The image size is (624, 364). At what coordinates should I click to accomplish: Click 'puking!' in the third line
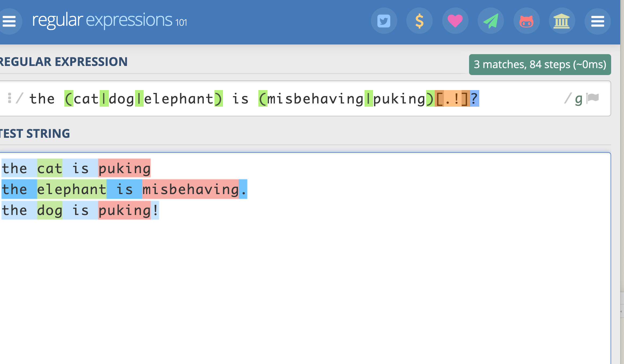click(x=128, y=210)
